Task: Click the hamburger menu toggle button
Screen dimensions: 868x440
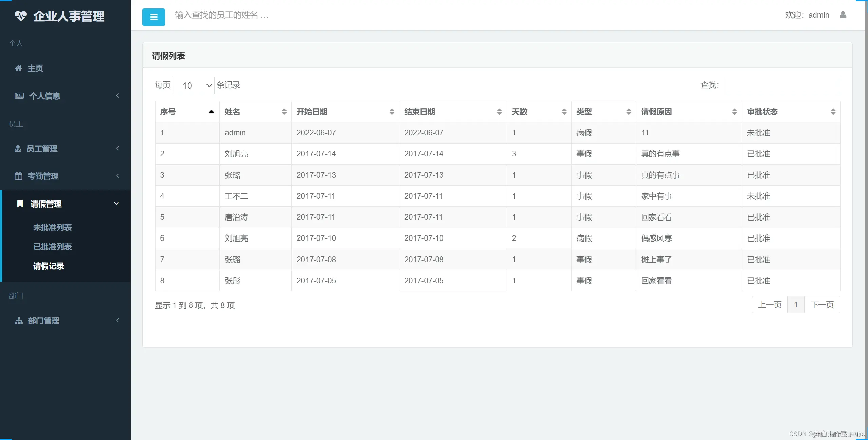Action: pos(154,17)
